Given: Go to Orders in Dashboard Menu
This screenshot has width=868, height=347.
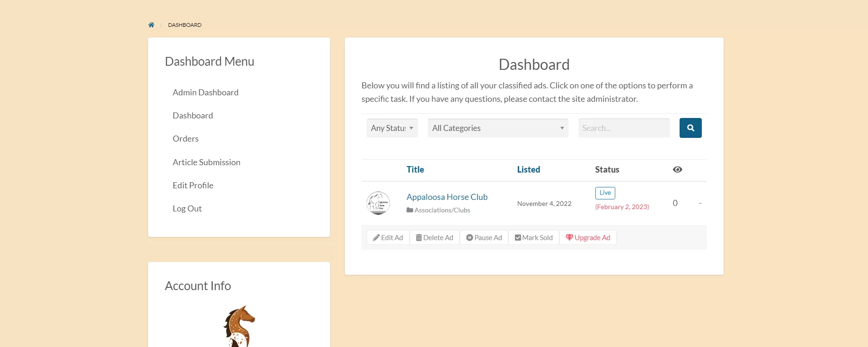Looking at the screenshot, I should click(x=186, y=139).
